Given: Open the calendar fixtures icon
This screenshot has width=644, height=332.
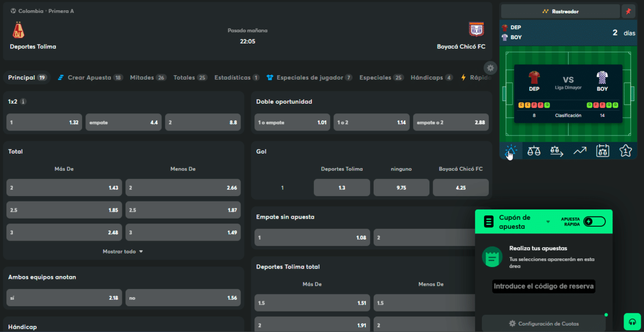Looking at the screenshot, I should 603,151.
